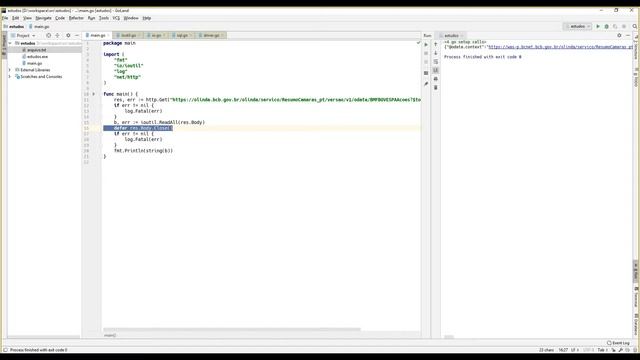Screen dimensions: 640x360
Task: Open the Run menu
Action: point(91,18)
